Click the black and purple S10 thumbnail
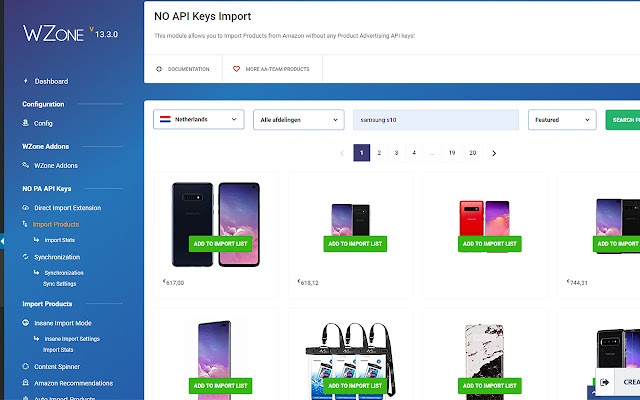640x400 pixels. [x=216, y=224]
